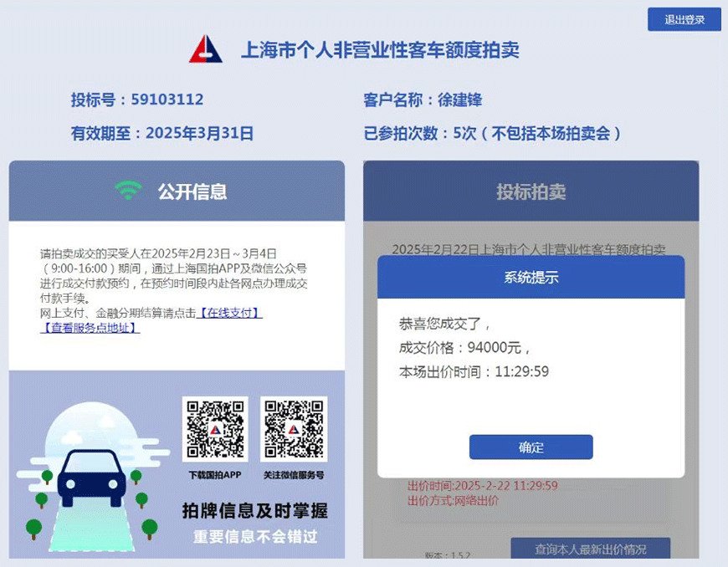Click the bid number 59103112

(x=167, y=100)
